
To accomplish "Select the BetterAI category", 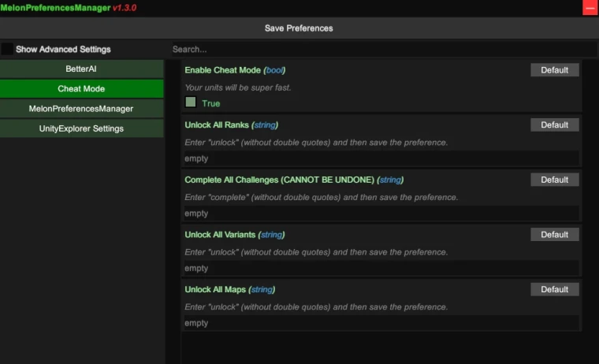I will [x=81, y=69].
